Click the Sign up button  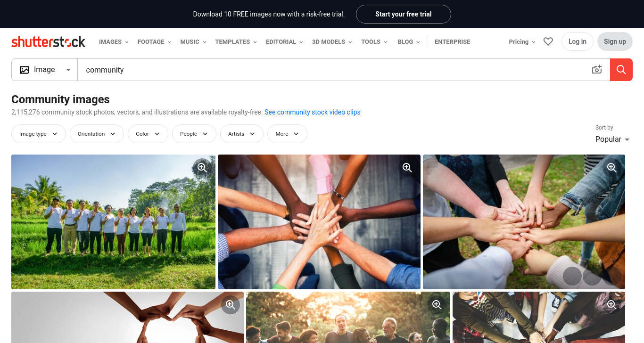[615, 41]
